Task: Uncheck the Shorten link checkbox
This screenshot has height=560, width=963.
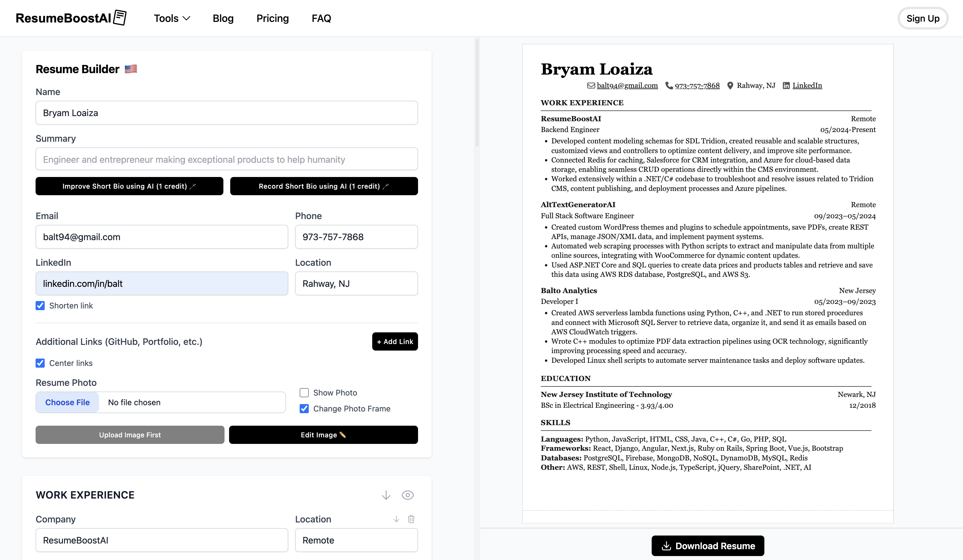Action: [x=40, y=305]
